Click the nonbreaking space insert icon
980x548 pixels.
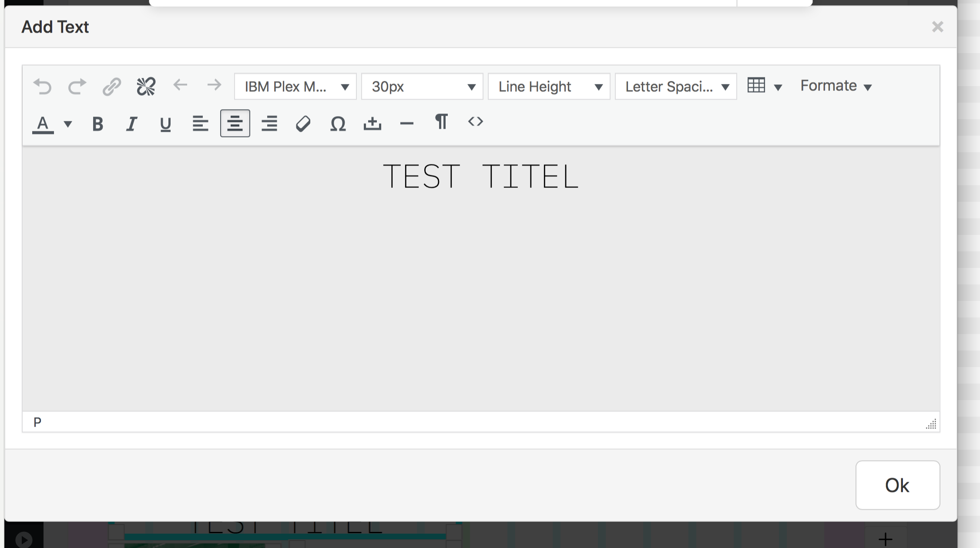click(372, 124)
